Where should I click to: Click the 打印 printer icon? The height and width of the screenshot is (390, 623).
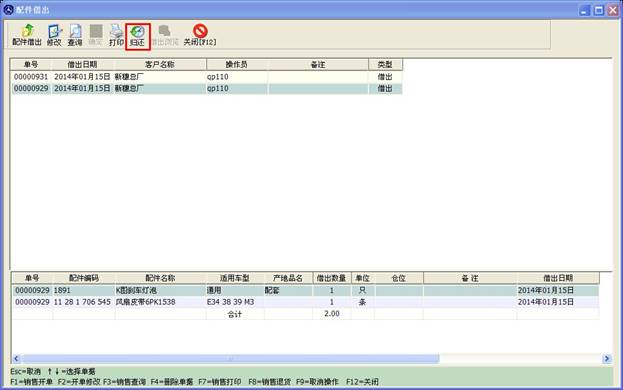point(116,35)
